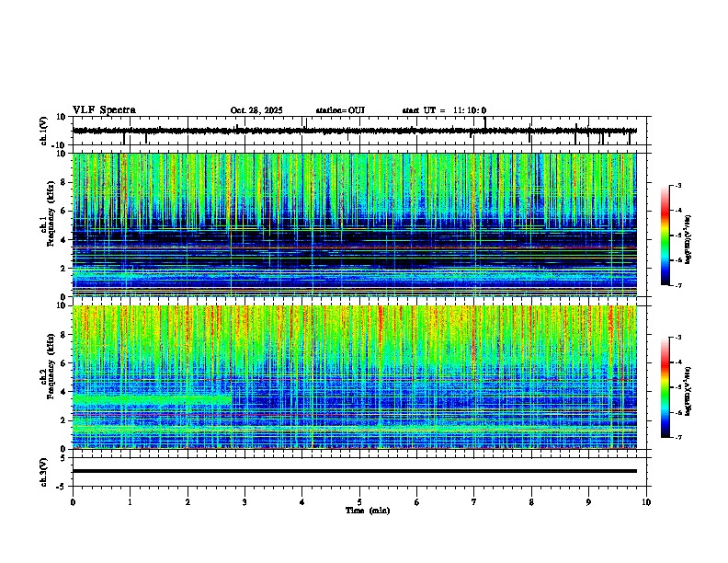Click the "ch.3(V)" axis label

pyautogui.click(x=44, y=472)
